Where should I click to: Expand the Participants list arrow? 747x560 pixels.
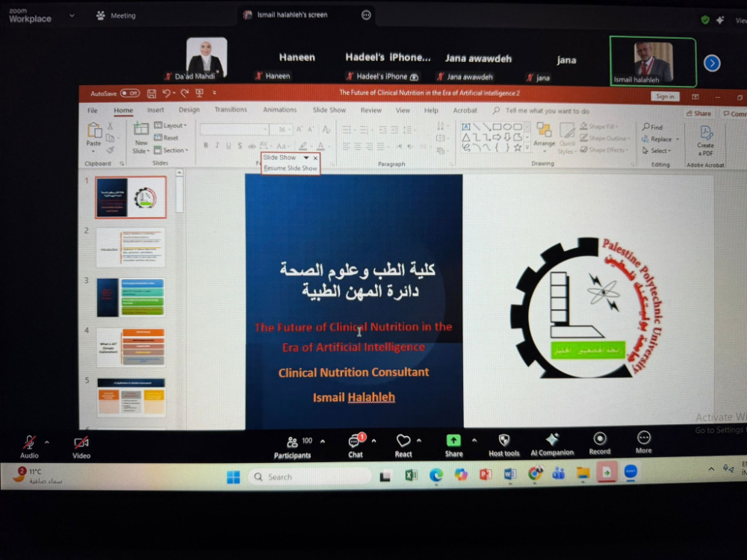tap(323, 441)
